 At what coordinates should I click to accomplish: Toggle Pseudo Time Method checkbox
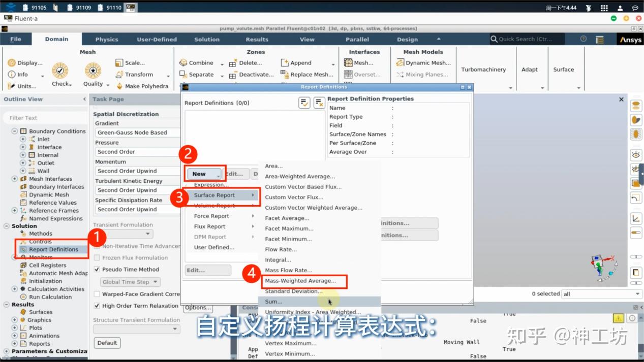tap(97, 270)
